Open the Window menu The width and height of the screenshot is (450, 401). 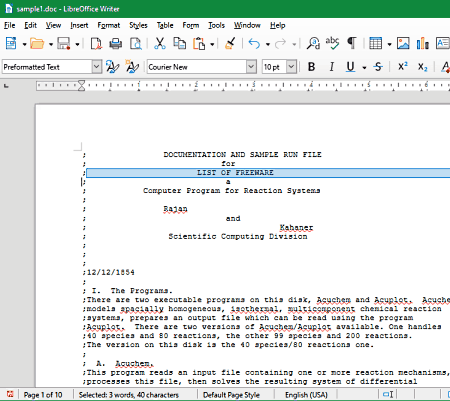pyautogui.click(x=247, y=25)
